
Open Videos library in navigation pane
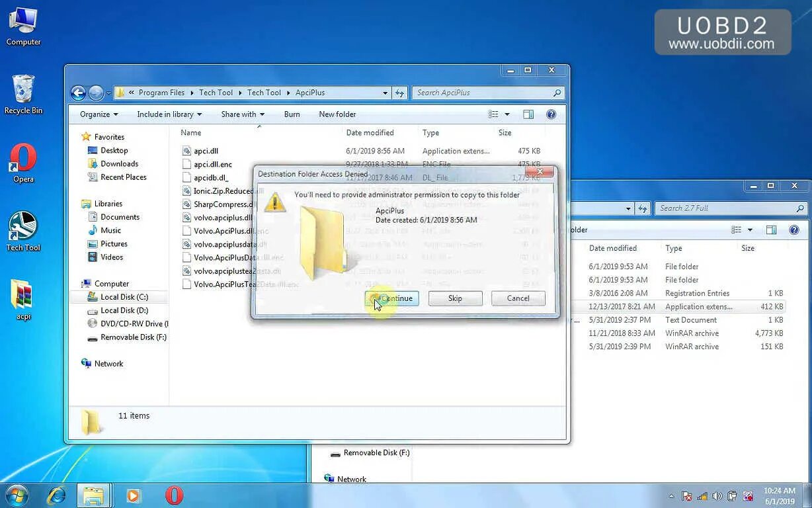pos(112,257)
